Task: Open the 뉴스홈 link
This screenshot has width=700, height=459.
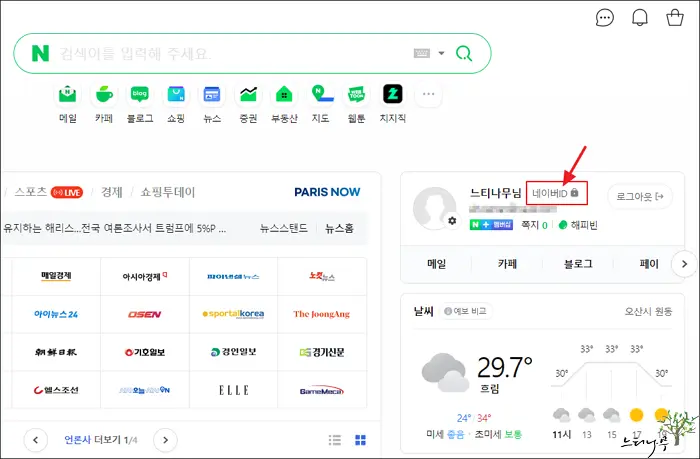Action: [x=339, y=228]
